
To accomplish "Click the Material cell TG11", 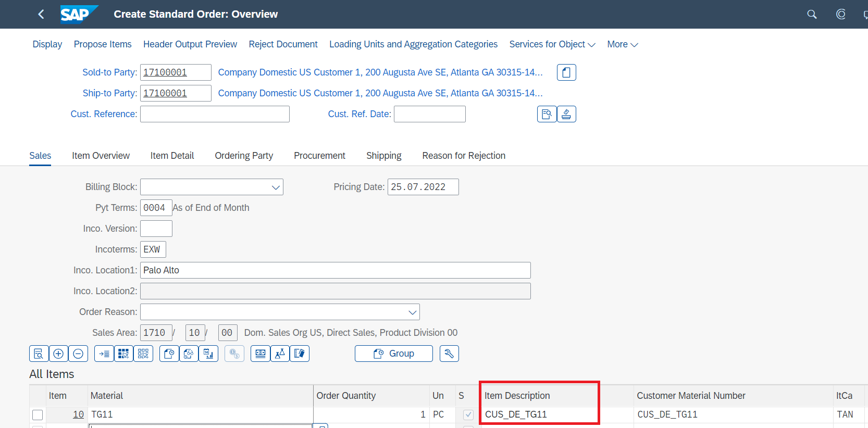I will [x=201, y=414].
